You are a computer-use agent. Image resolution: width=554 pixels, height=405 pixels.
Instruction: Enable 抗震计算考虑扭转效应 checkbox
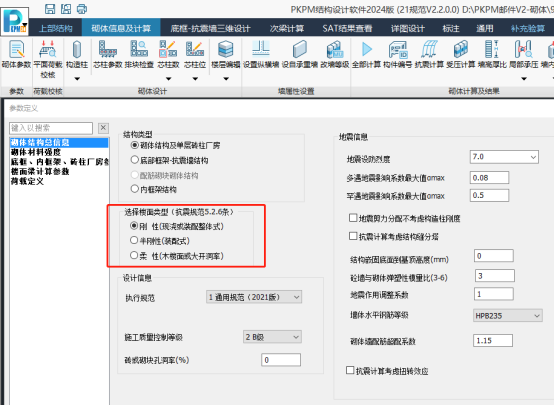(350, 370)
